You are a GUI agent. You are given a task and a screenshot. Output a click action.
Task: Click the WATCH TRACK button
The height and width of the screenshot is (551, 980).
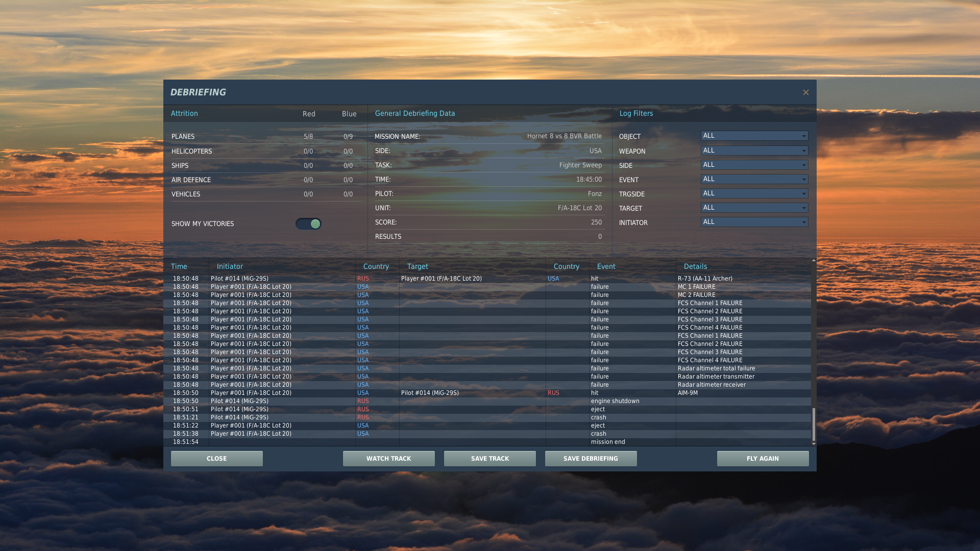click(389, 459)
